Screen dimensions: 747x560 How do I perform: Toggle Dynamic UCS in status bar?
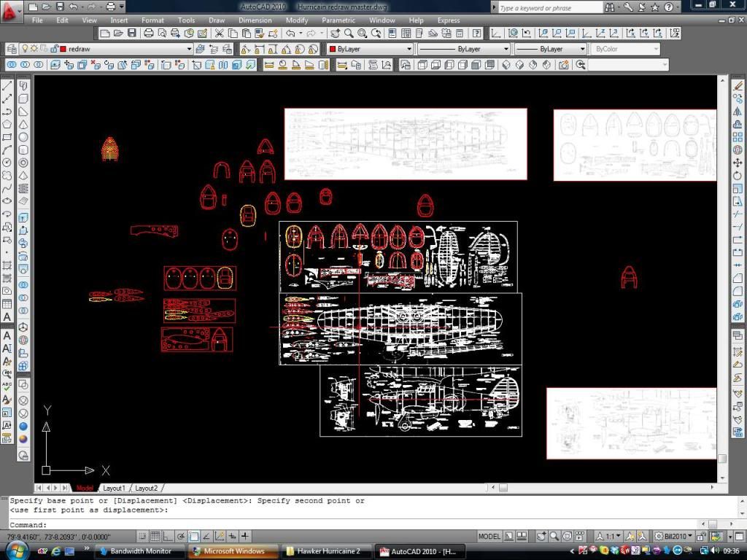219,537
